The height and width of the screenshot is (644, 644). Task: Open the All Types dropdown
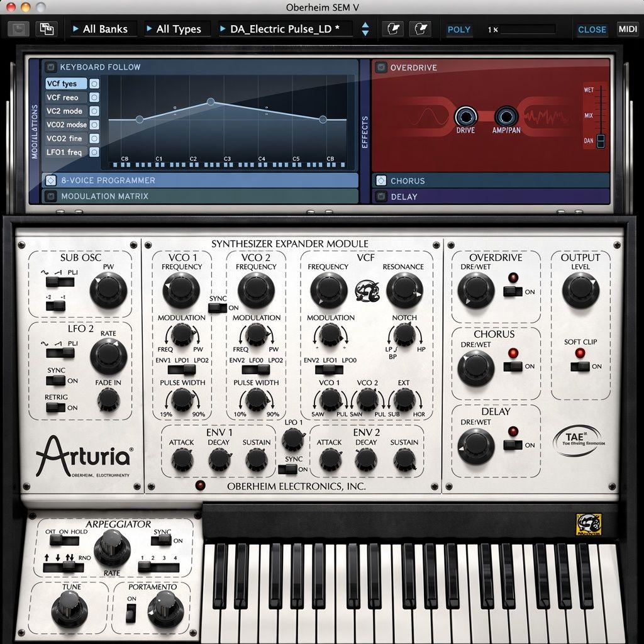click(177, 29)
